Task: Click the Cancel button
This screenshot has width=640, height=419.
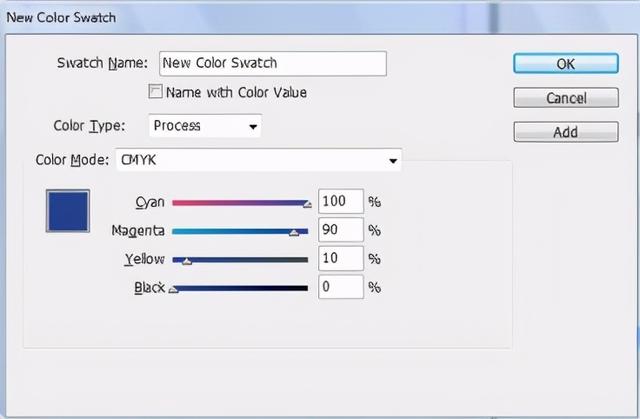Action: point(566,98)
